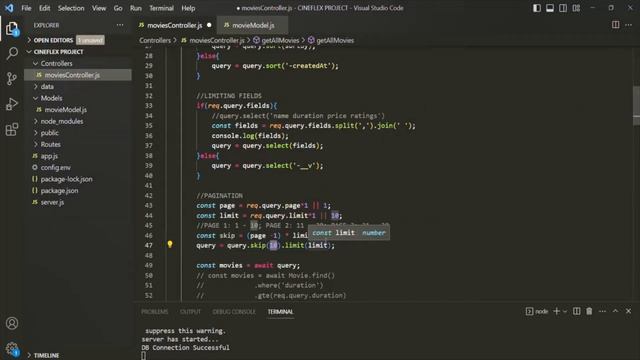The width and height of the screenshot is (640, 360).
Task: Click Customize Layout icon in title bar
Action: [576, 8]
